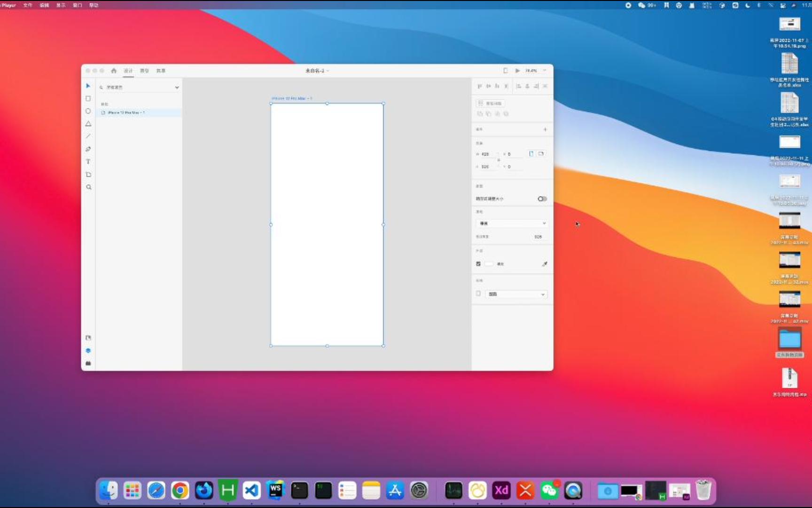Open the blue folder on the desktop

tap(789, 342)
